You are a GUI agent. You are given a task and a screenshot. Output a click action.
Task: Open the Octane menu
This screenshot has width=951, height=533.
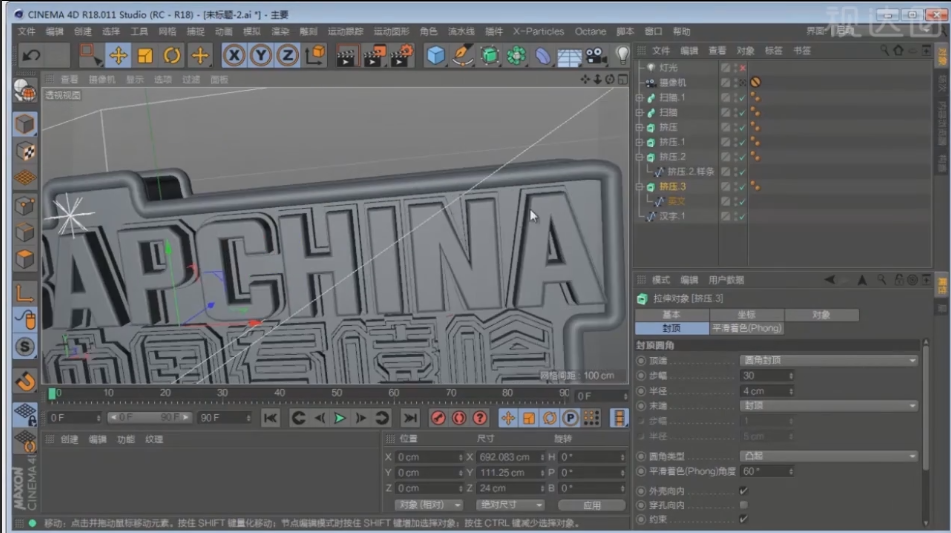[x=590, y=32]
